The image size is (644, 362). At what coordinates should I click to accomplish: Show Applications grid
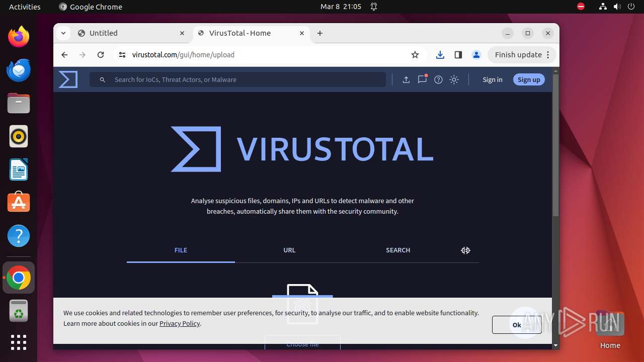click(19, 342)
